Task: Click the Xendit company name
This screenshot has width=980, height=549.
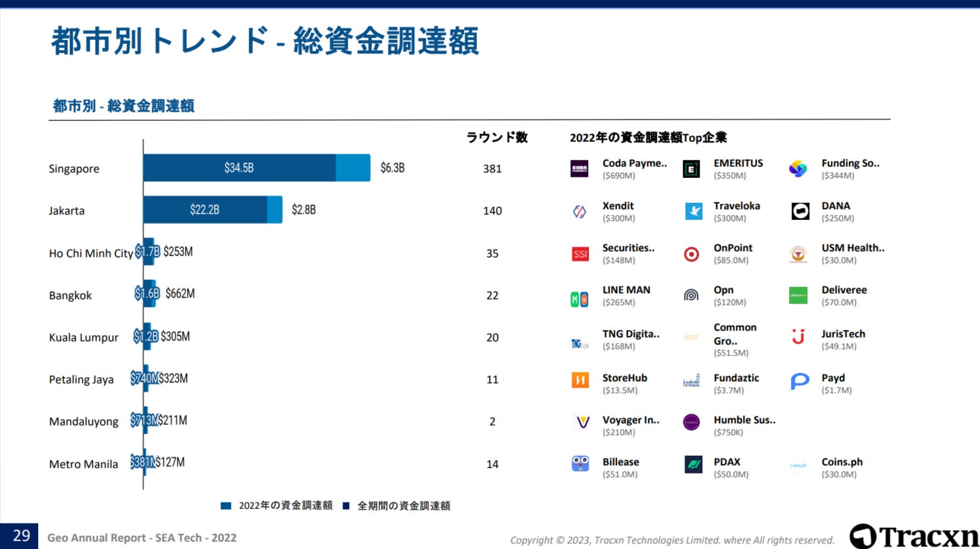Action: pyautogui.click(x=618, y=206)
